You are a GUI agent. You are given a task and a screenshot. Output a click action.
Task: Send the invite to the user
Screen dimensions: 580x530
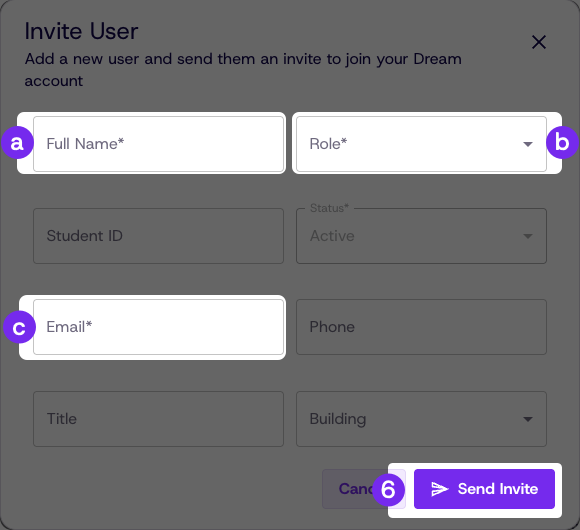pyautogui.click(x=484, y=489)
